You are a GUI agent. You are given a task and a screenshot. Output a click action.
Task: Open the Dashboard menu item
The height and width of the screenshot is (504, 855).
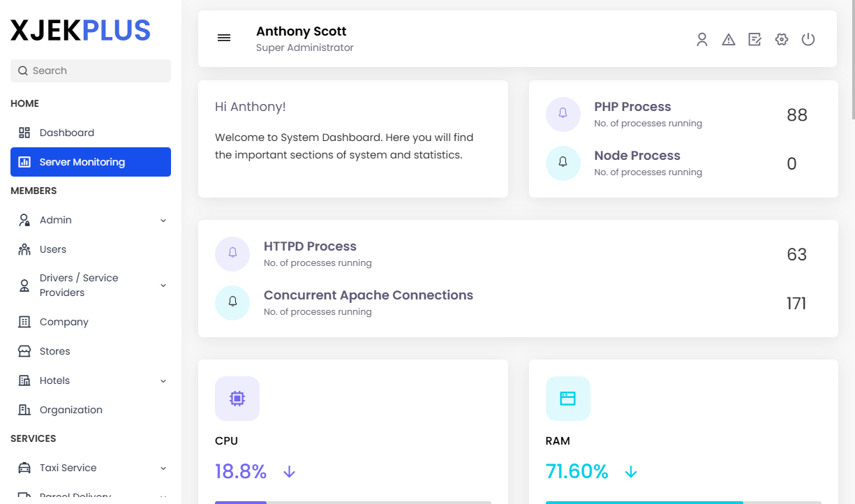(66, 132)
